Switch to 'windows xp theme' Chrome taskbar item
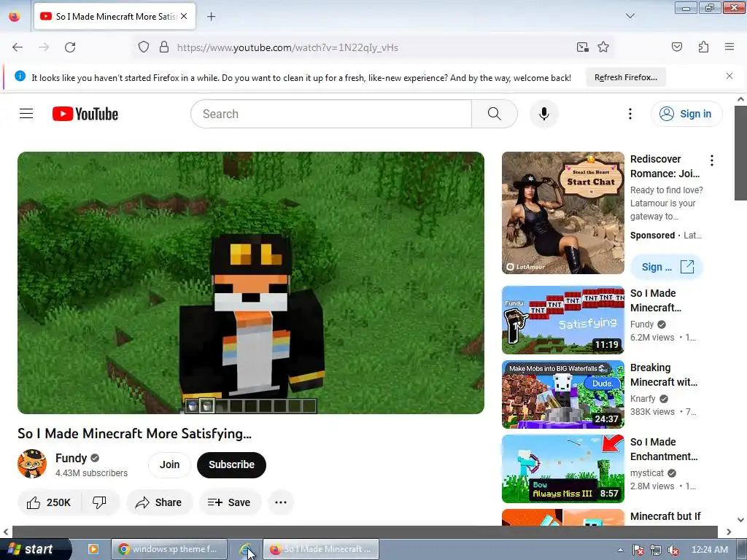The height and width of the screenshot is (560, 747). click(x=169, y=549)
